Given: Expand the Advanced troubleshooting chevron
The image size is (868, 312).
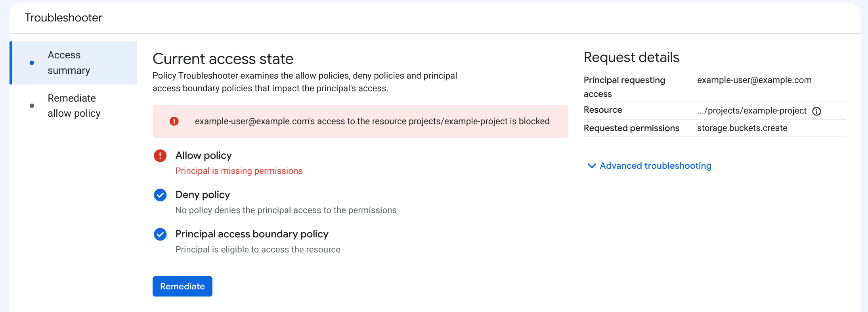Looking at the screenshot, I should pos(591,166).
